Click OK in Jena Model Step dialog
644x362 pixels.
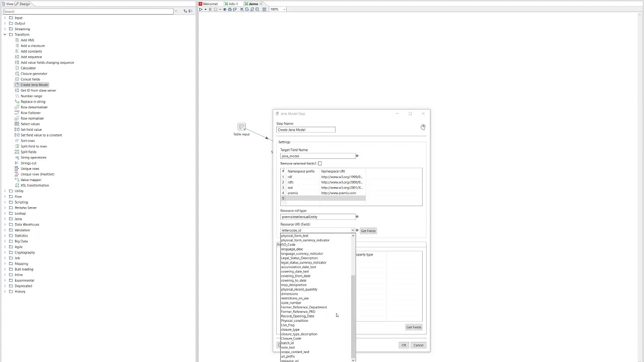click(404, 345)
